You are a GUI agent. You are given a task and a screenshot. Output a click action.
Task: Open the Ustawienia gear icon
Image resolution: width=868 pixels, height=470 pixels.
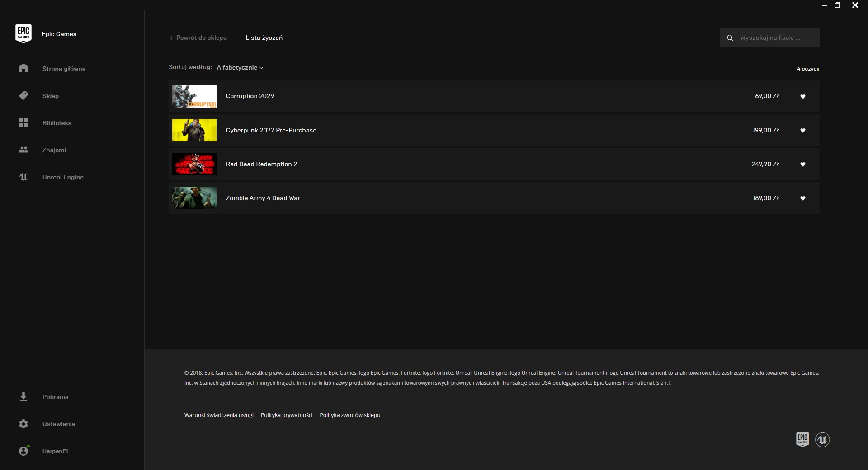(x=24, y=424)
